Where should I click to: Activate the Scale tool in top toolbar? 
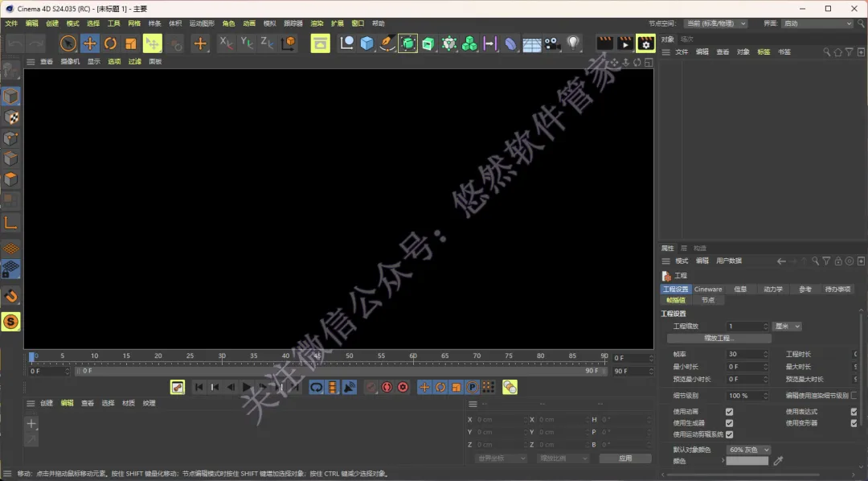tap(131, 43)
